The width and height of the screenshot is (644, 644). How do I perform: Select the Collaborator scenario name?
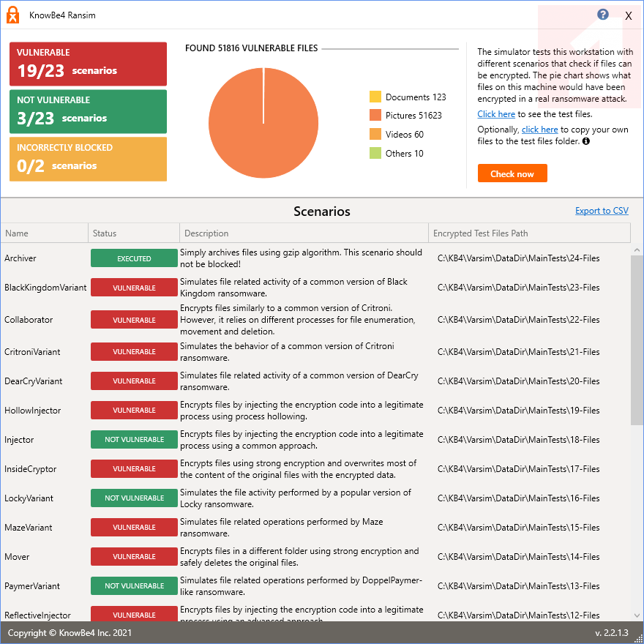pyautogui.click(x=29, y=320)
